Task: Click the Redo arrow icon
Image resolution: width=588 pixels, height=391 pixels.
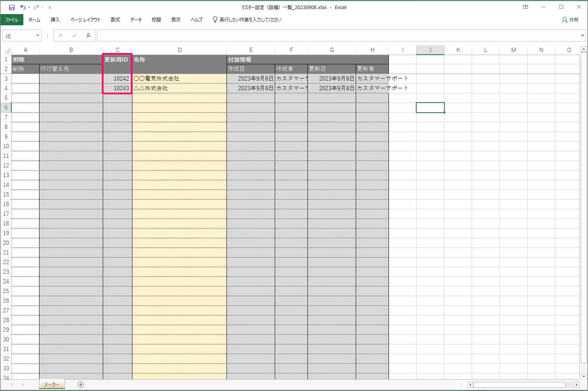Action: pos(36,7)
